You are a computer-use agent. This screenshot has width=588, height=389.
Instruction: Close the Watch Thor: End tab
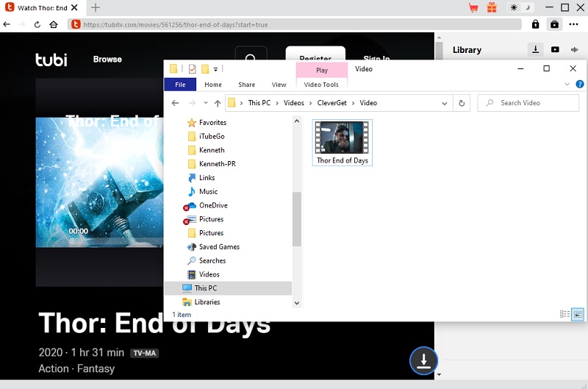coord(74,7)
